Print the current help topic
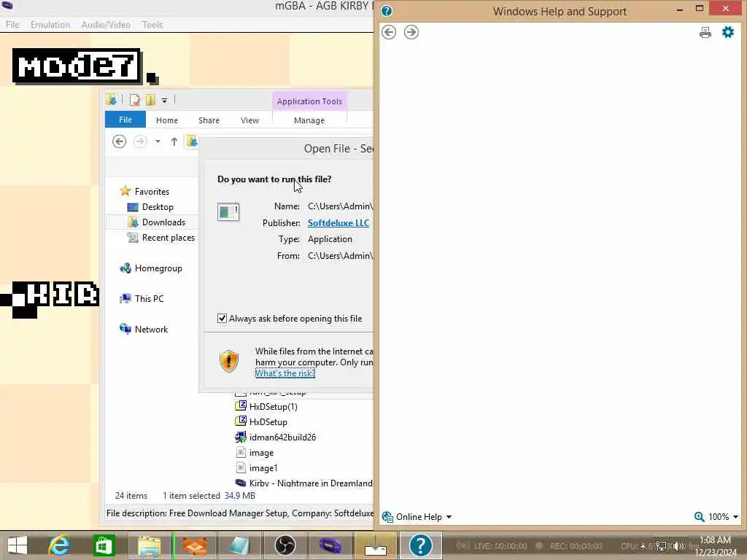The height and width of the screenshot is (560, 747). 705,32
